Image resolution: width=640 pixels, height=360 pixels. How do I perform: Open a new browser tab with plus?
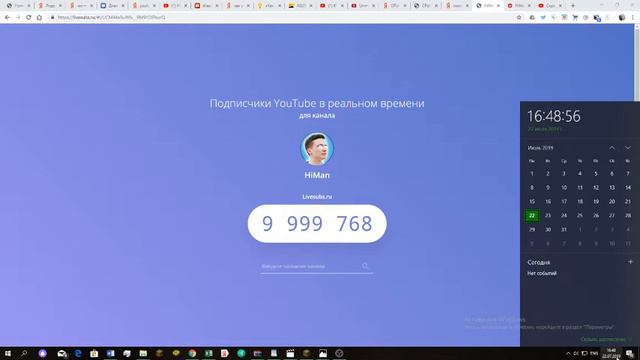coord(573,6)
